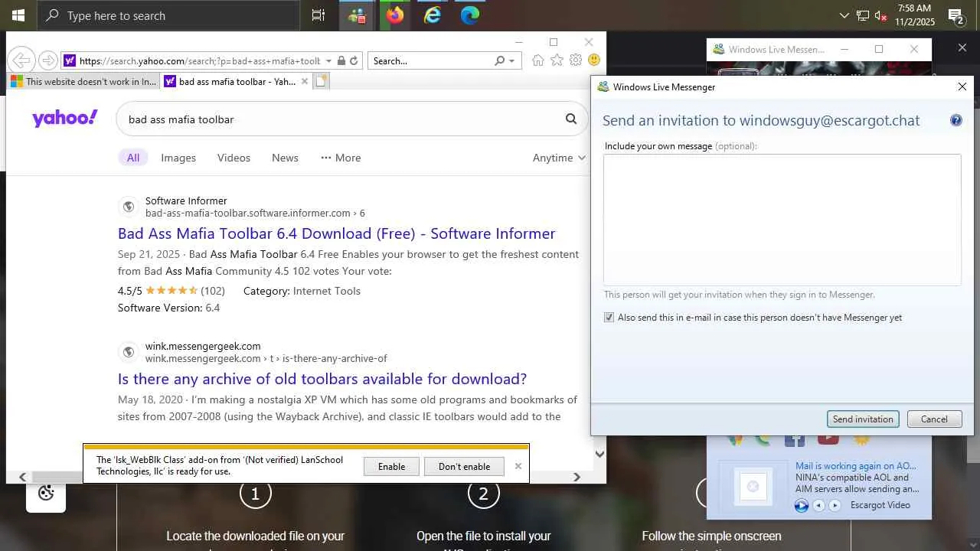Screen dimensions: 980x551
Task: Click horizontal scrollbar left arrow in IE
Action: [22, 477]
